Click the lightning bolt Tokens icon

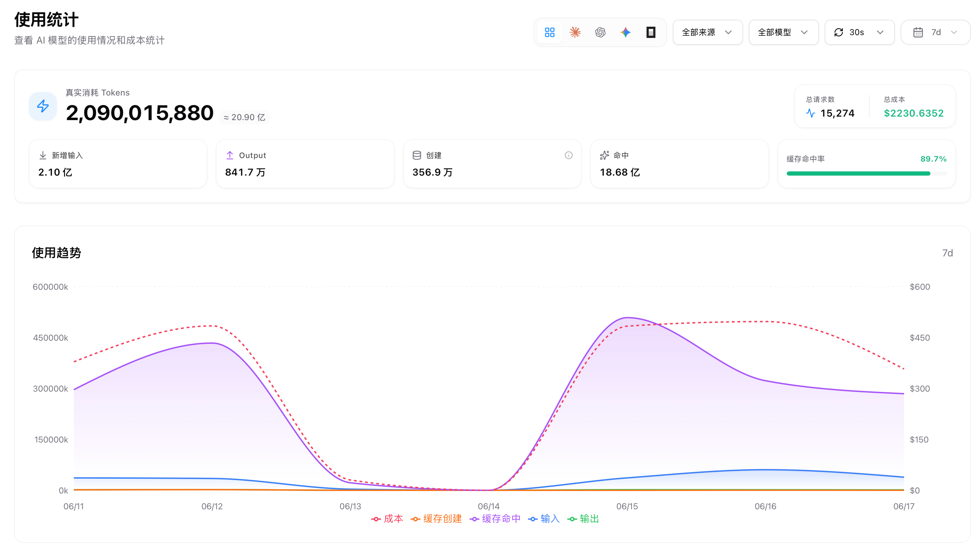pos(43,106)
